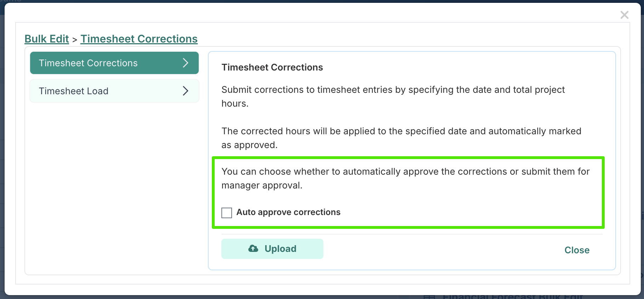The width and height of the screenshot is (644, 299).
Task: Go back to the Bulk Edit breadcrumb
Action: pos(47,39)
